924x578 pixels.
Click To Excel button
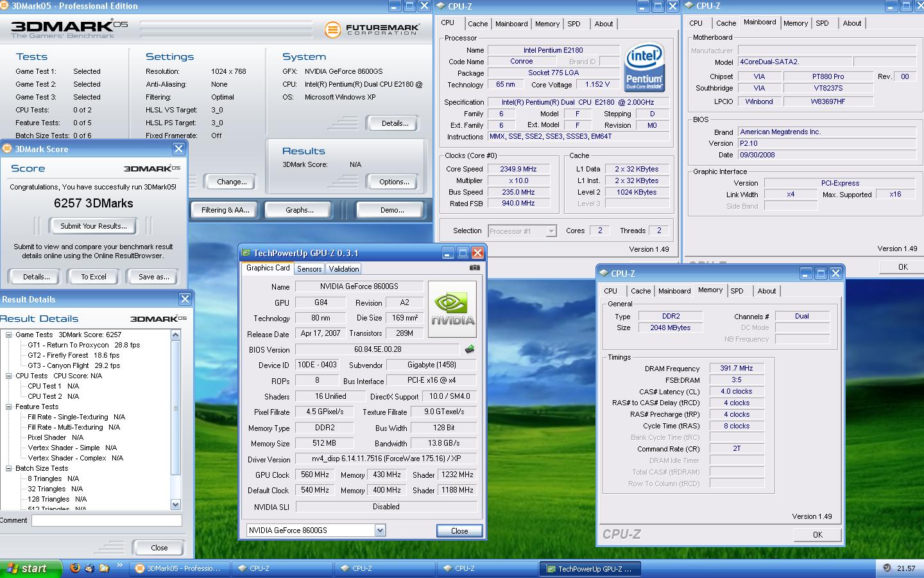[x=94, y=277]
